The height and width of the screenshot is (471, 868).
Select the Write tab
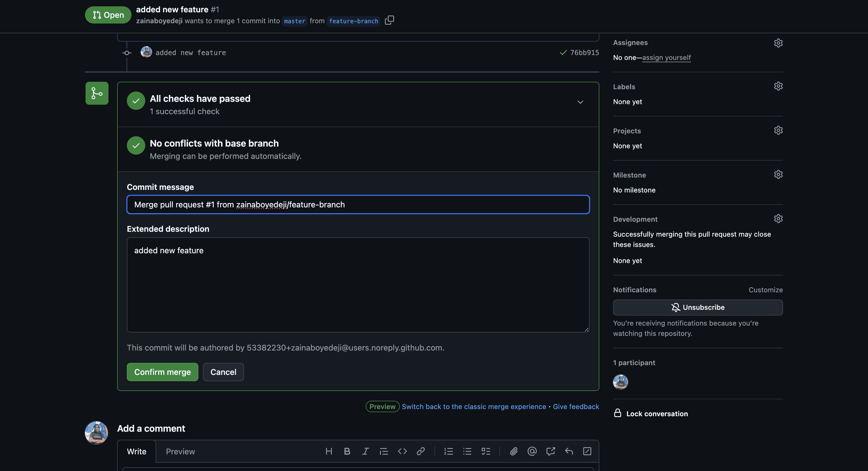136,451
